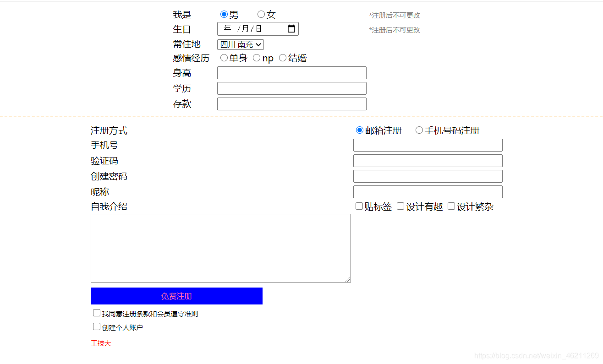Screen dimensions: 603x364
Task: Click into the 验证码 input box
Action: (x=428, y=161)
